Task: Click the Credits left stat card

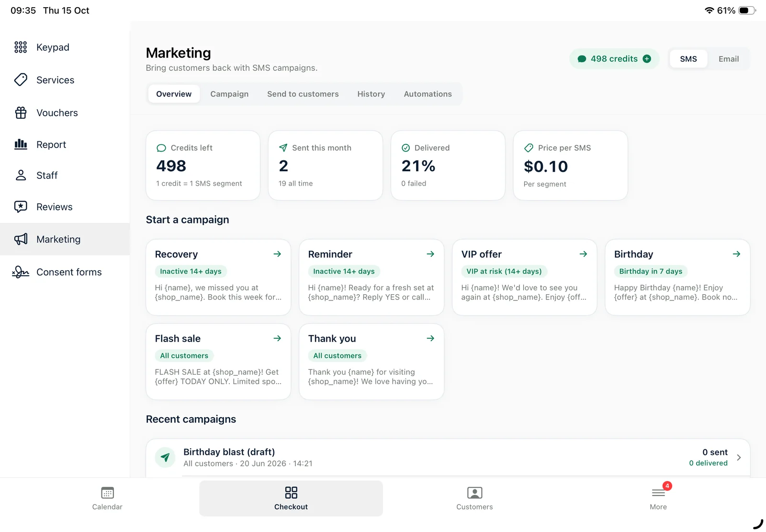Action: (x=203, y=166)
